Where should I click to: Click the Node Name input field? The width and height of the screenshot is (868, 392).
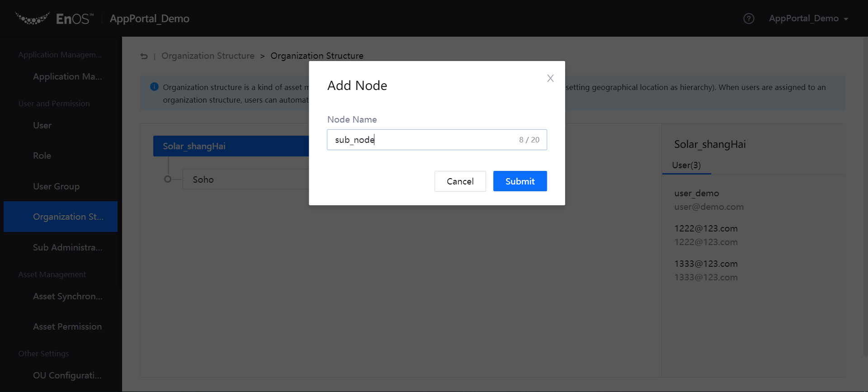437,140
